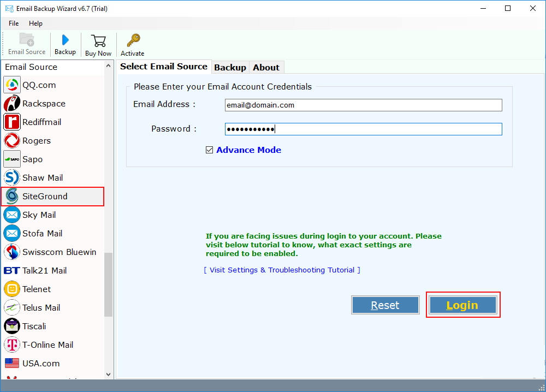Screen dimensions: 546x392
Task: Select the Shaw Mail logo icon
Action: (12, 177)
